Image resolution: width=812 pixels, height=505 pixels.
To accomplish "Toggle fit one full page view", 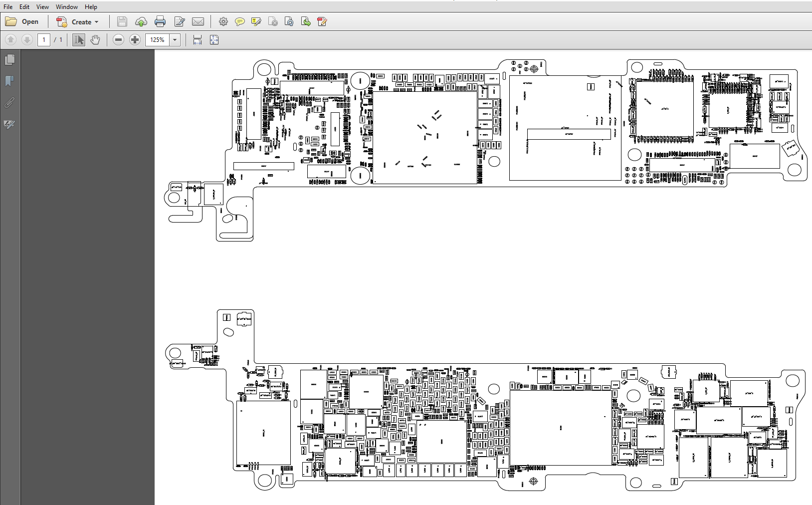I will [214, 40].
